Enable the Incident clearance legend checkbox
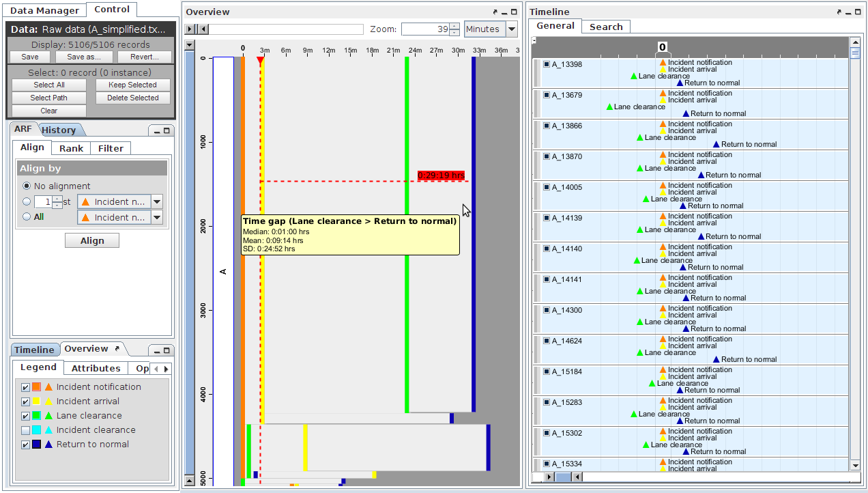The width and height of the screenshot is (868, 493). 25,430
